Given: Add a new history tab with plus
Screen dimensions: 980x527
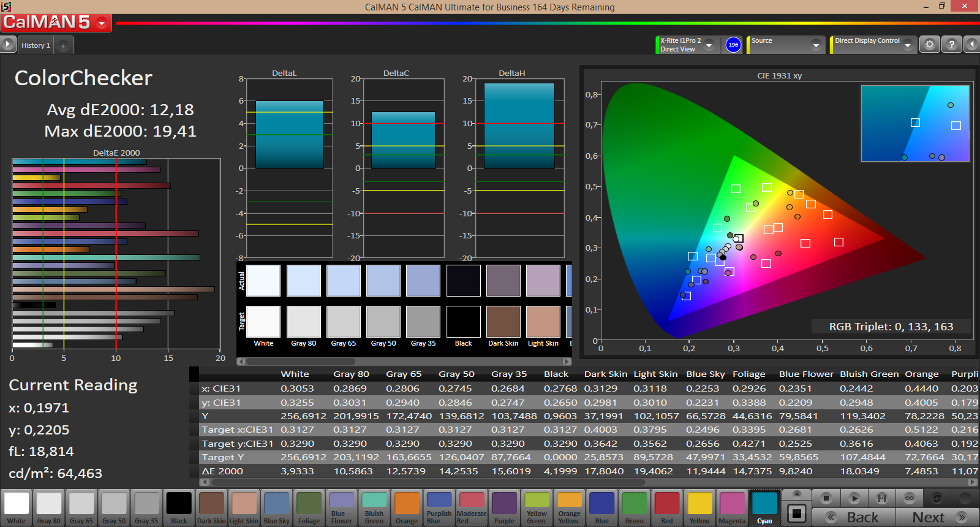Looking at the screenshot, I should coord(63,46).
